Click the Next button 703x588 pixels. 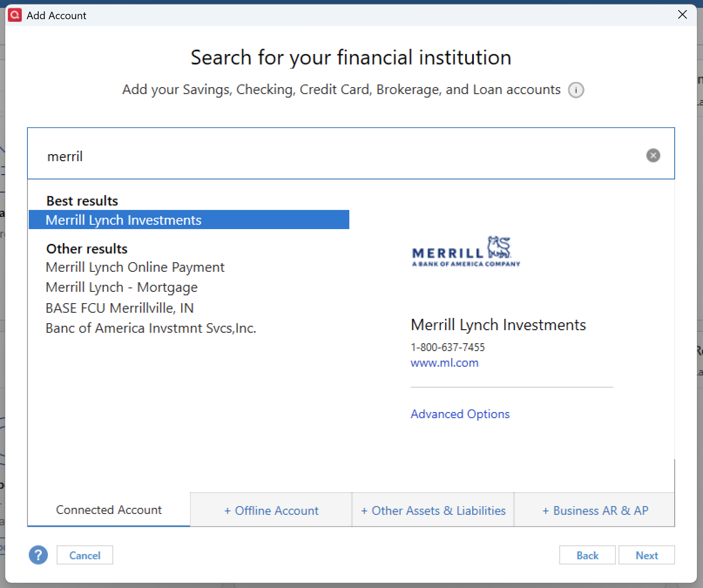[x=647, y=555]
